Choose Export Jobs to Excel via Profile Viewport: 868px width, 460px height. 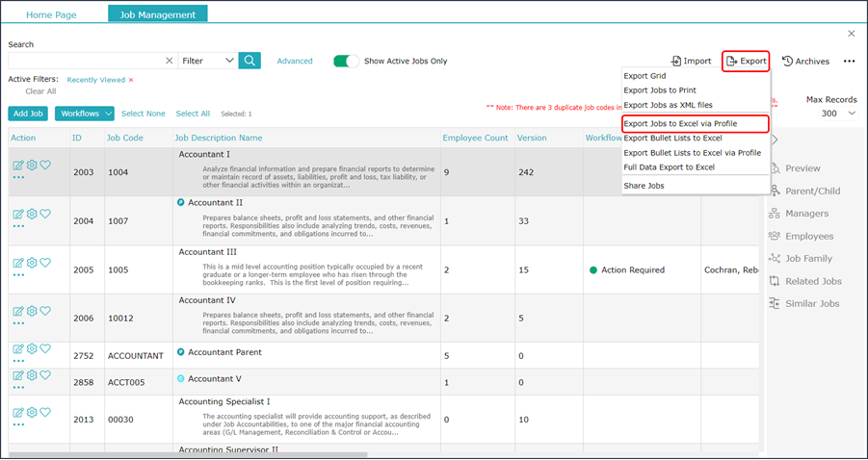[x=680, y=123]
